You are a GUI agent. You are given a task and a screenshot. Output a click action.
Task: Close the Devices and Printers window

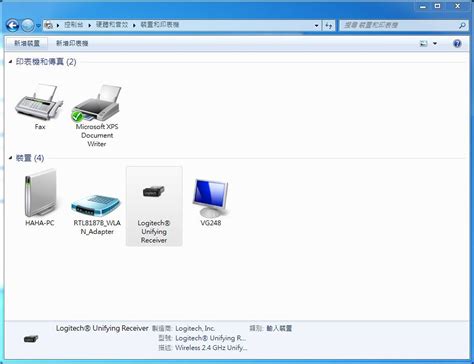458,6
